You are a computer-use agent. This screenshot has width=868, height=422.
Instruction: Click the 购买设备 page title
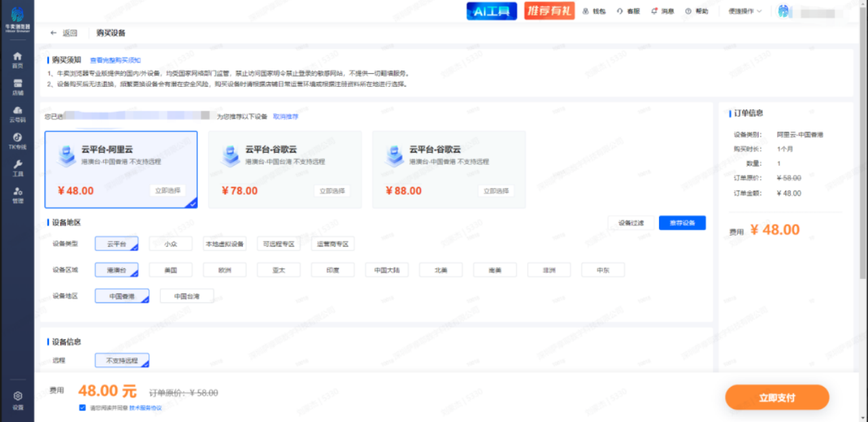click(111, 33)
